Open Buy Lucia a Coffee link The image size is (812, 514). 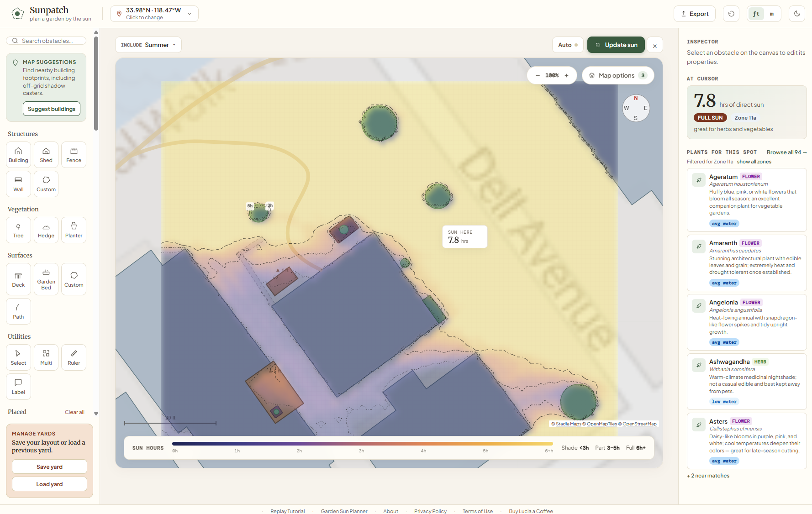(x=531, y=511)
